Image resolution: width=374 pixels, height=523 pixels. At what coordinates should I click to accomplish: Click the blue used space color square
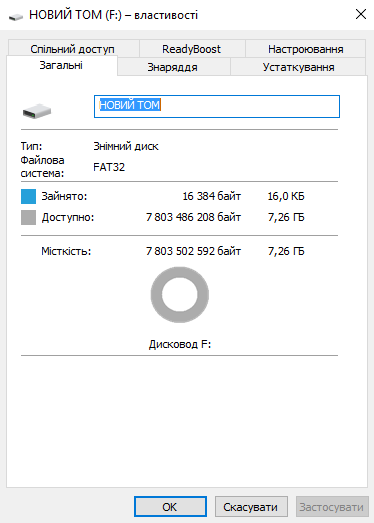pos(28,196)
